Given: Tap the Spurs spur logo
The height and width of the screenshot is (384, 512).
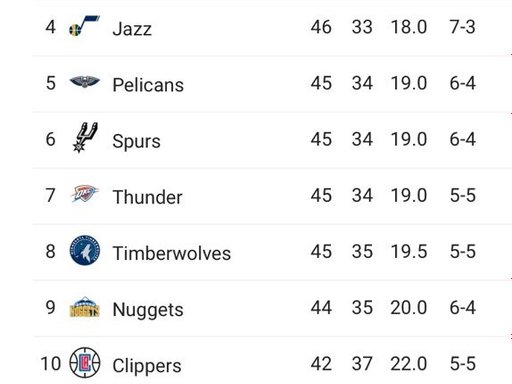Looking at the screenshot, I should click(85, 137).
